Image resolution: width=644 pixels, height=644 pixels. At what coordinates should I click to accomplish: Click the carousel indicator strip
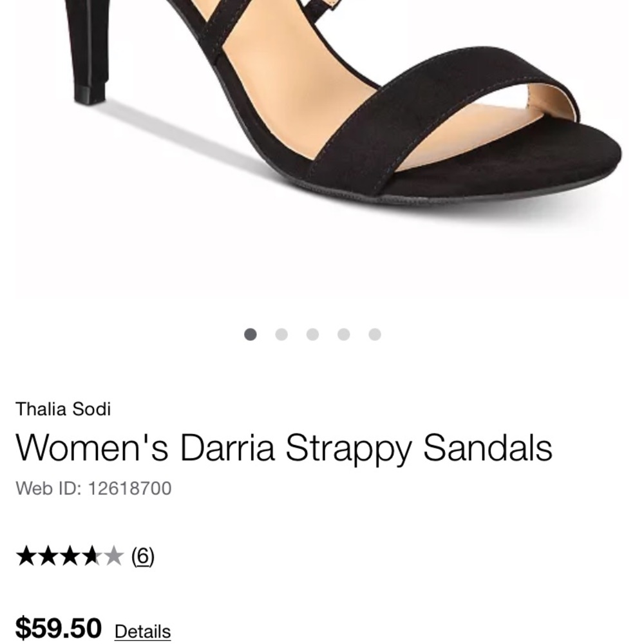click(x=313, y=334)
